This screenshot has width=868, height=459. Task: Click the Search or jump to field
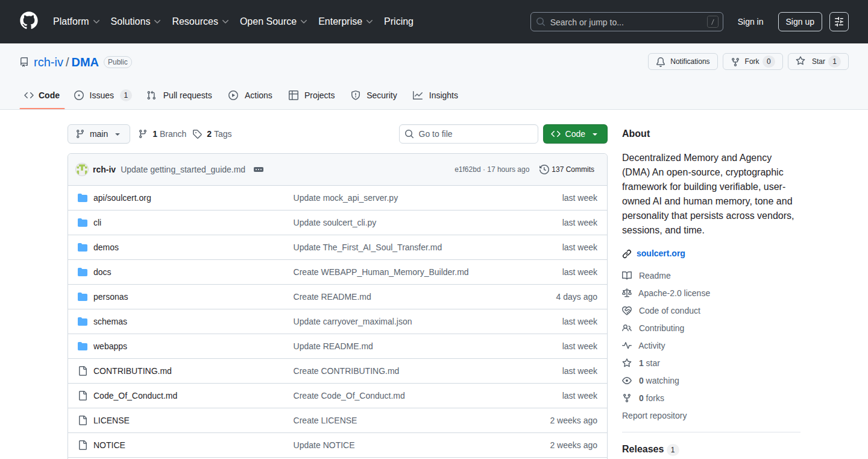tap(627, 22)
